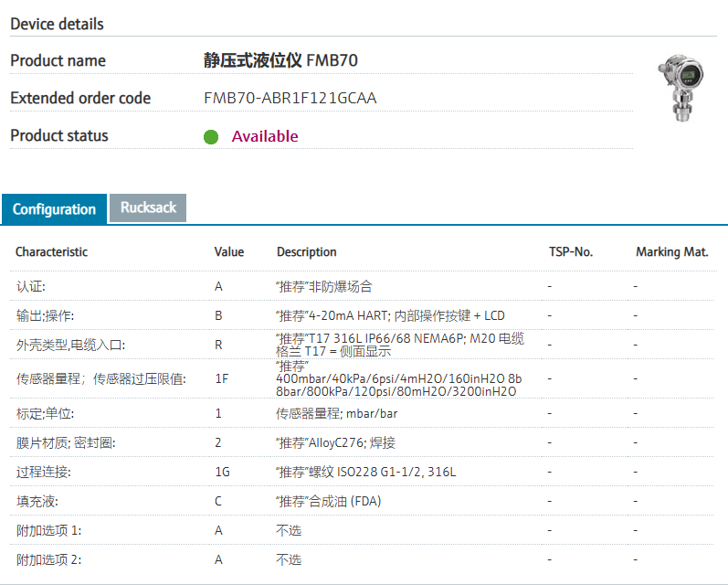Select the extended order code FMB70-ABR1F121GCAA

coord(290,98)
